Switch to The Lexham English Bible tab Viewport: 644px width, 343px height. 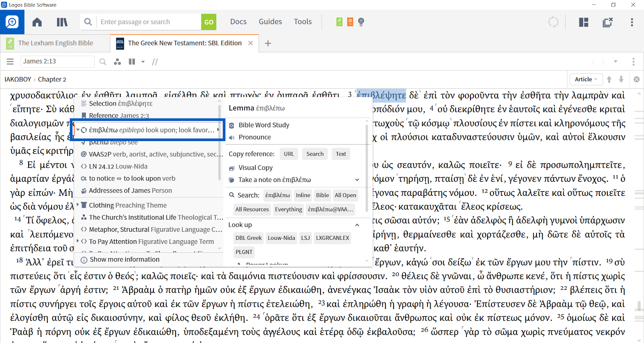(56, 43)
